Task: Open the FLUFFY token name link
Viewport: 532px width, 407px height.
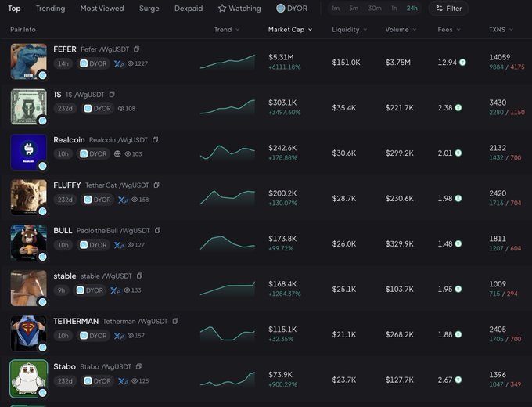Action: pyautogui.click(x=67, y=185)
